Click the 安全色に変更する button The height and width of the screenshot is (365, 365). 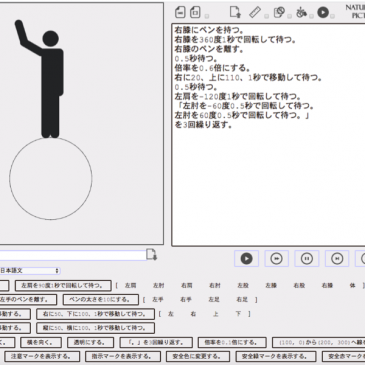198,356
